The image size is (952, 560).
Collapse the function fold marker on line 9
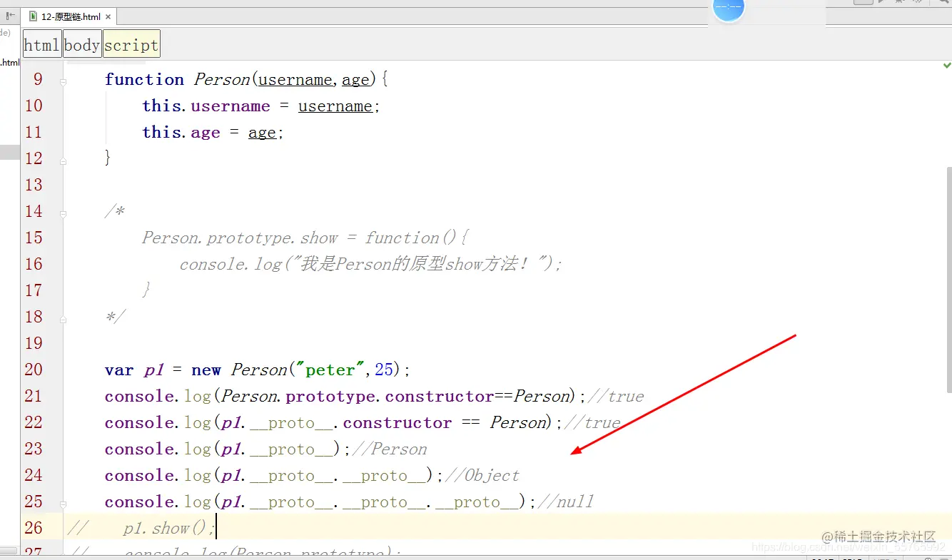64,81
